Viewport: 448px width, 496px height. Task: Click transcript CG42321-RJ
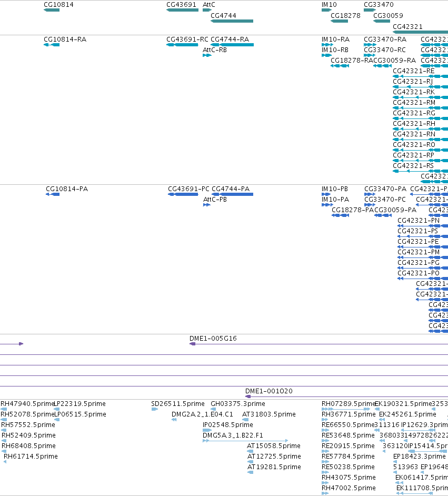pos(413,82)
